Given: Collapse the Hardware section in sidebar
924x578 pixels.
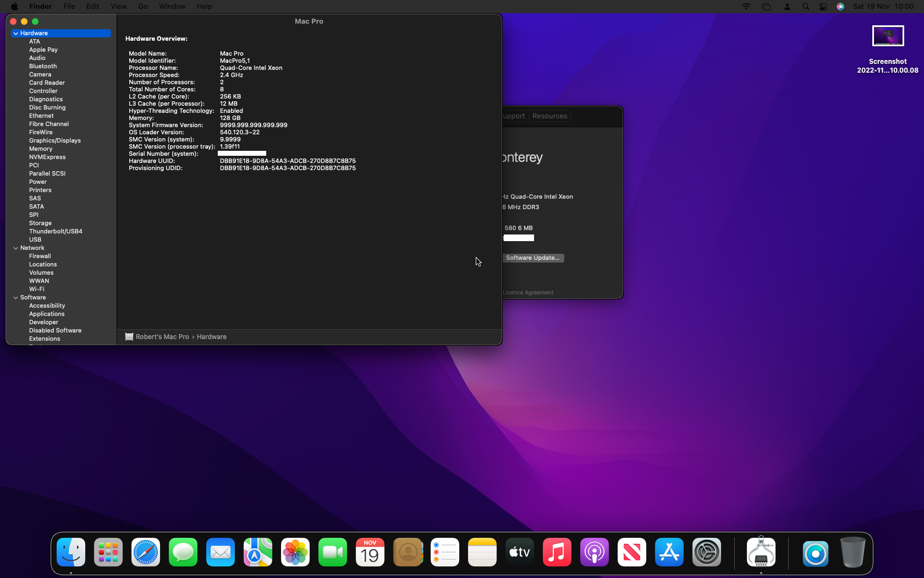Looking at the screenshot, I should coord(16,34).
